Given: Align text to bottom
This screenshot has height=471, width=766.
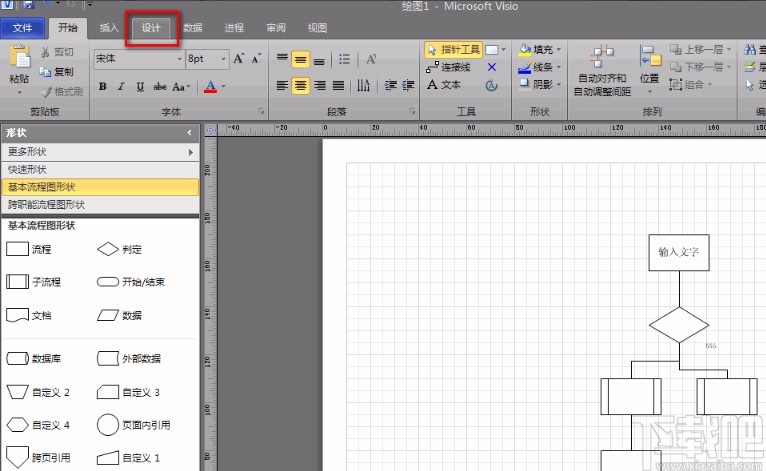Looking at the screenshot, I should [319, 61].
